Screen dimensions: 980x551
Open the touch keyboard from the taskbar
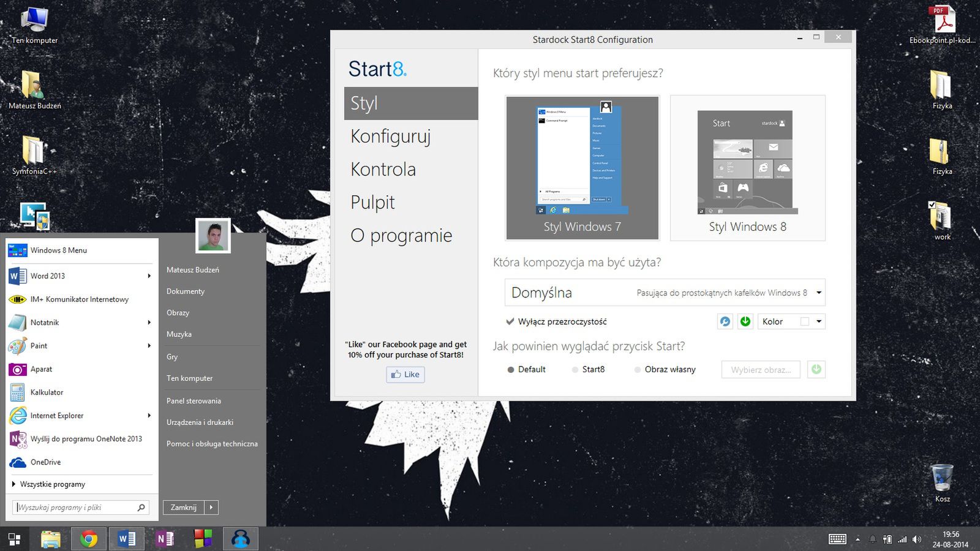(837, 539)
